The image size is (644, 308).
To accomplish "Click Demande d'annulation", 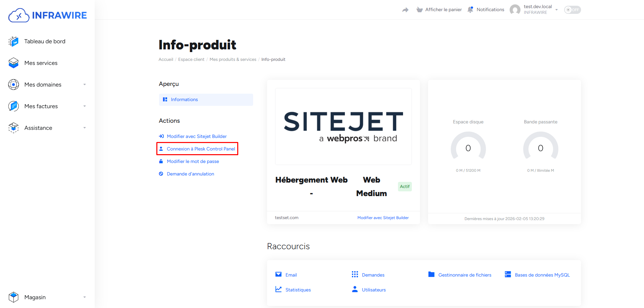I will [190, 174].
